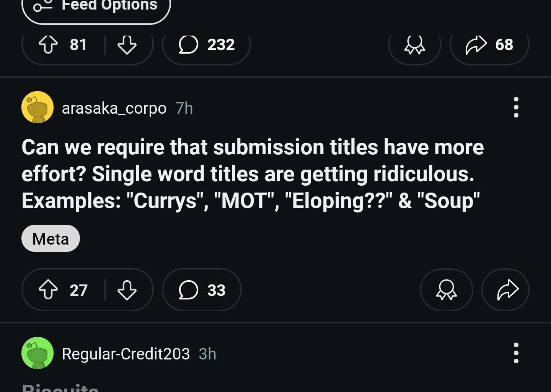Downvote the arasaka_corpo post
Screen dimensions: 551x392
(127, 290)
